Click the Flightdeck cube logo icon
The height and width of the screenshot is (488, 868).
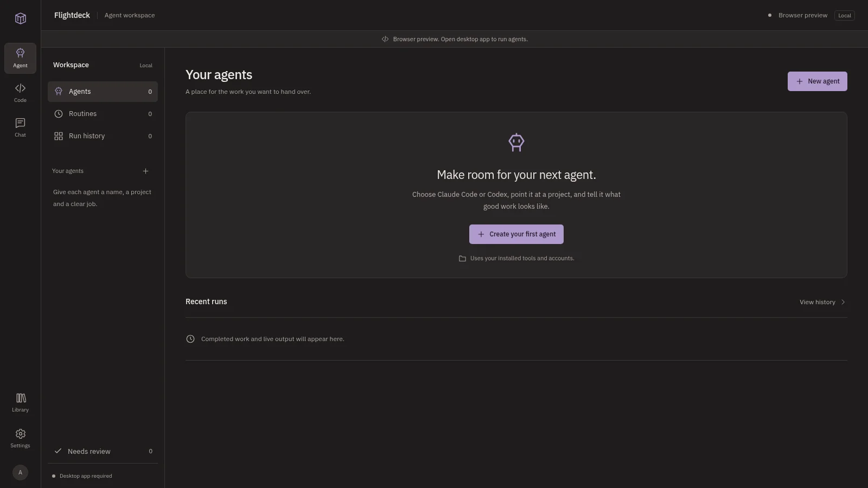point(21,18)
